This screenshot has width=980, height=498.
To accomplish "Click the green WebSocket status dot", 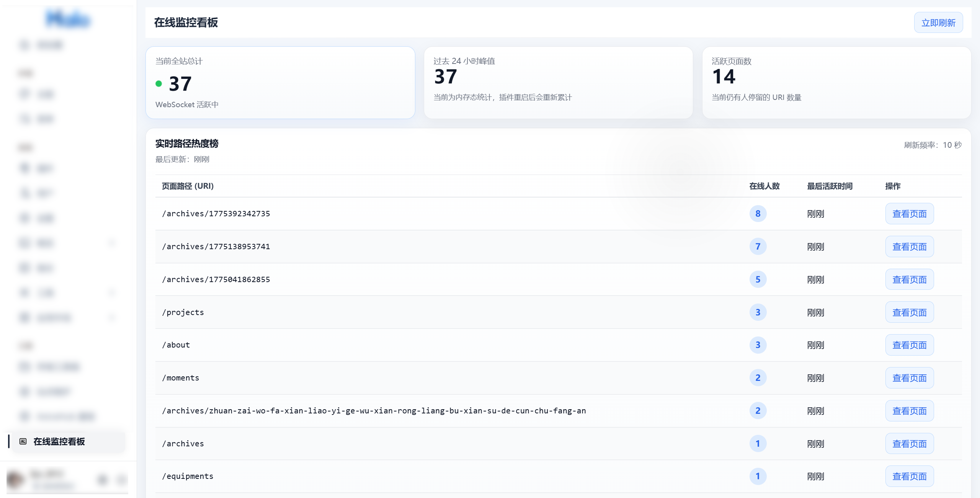I will coord(159,84).
